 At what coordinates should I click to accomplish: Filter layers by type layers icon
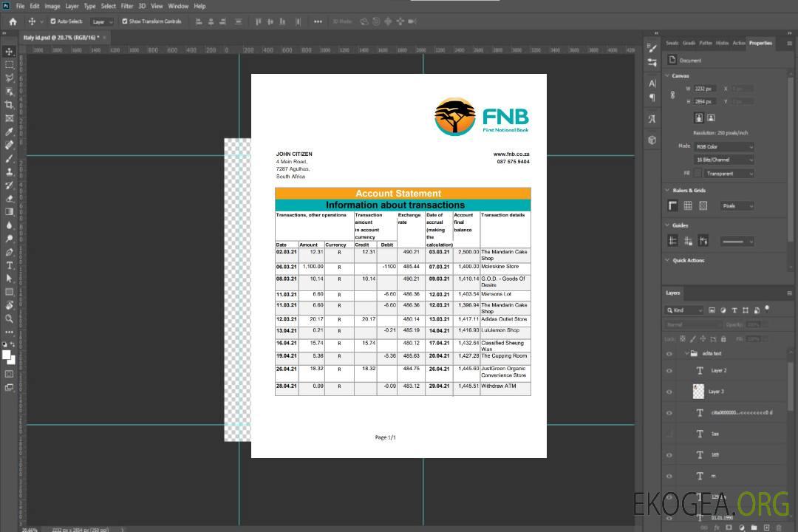tap(734, 310)
